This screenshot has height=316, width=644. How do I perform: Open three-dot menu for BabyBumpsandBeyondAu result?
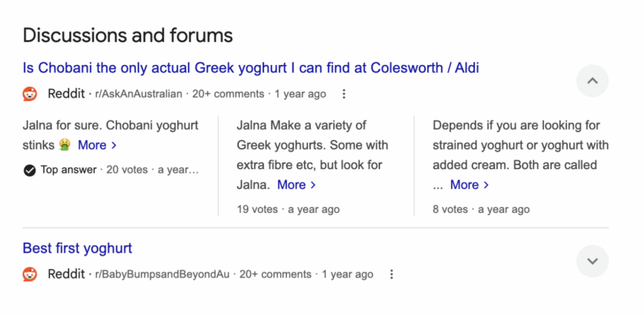tap(391, 274)
